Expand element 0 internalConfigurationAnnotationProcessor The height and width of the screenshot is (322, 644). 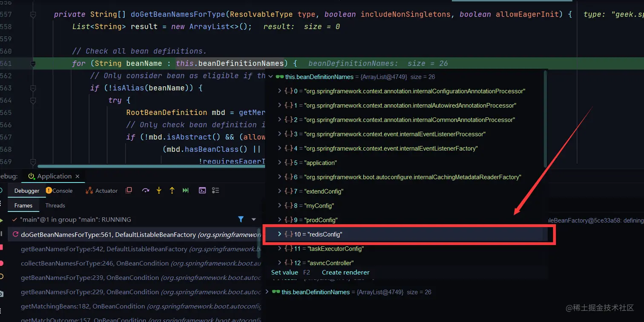coord(279,91)
